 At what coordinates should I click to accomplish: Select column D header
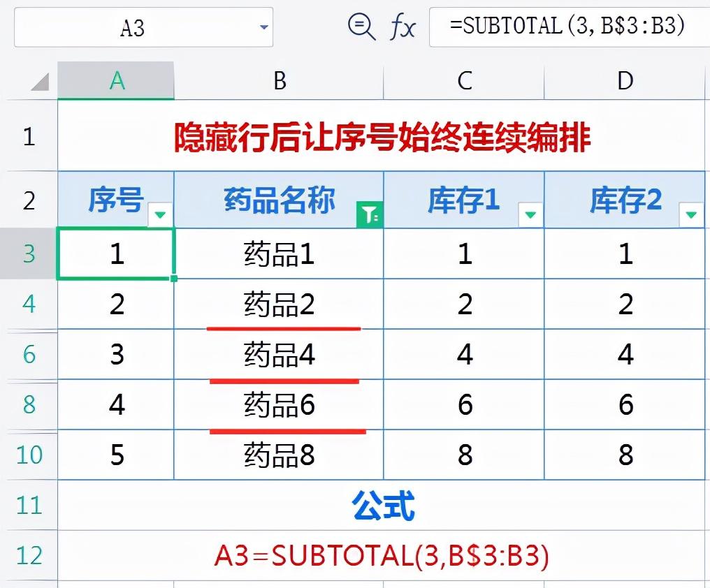pyautogui.click(x=625, y=80)
